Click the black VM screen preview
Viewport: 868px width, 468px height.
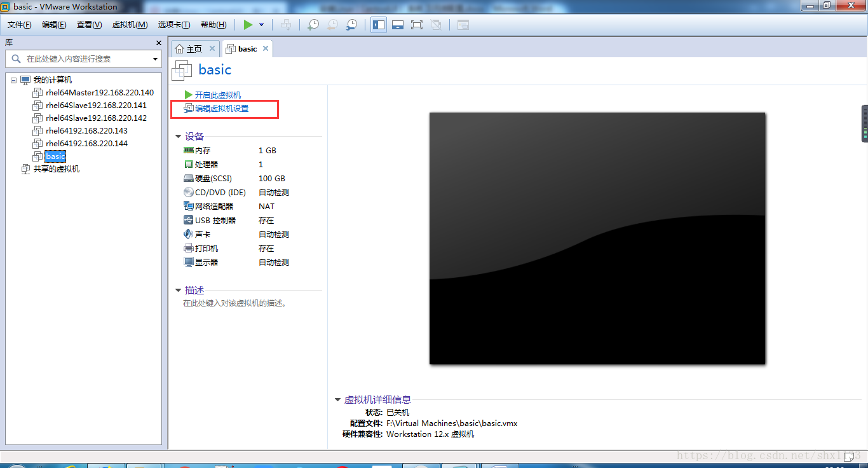(x=597, y=238)
